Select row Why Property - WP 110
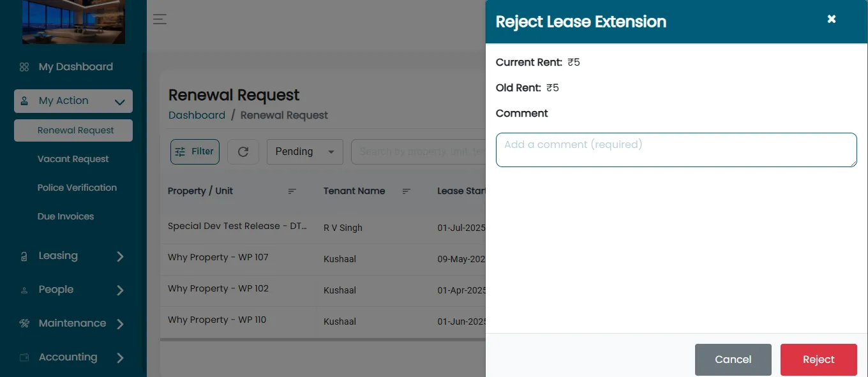Image resolution: width=868 pixels, height=377 pixels. (323, 322)
